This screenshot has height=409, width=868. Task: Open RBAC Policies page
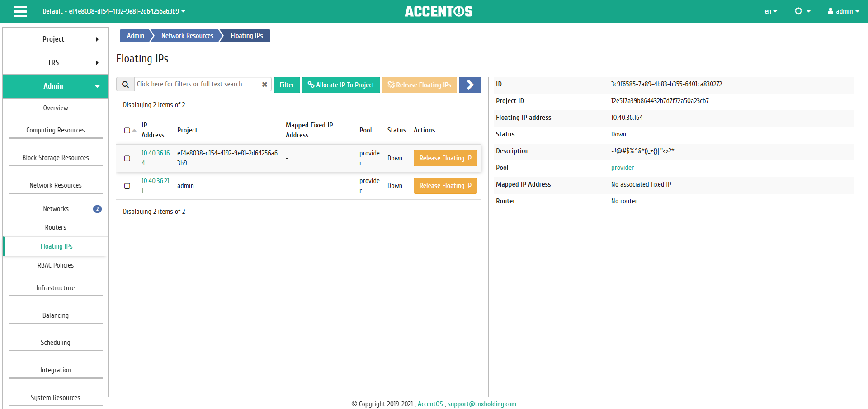[56, 265]
